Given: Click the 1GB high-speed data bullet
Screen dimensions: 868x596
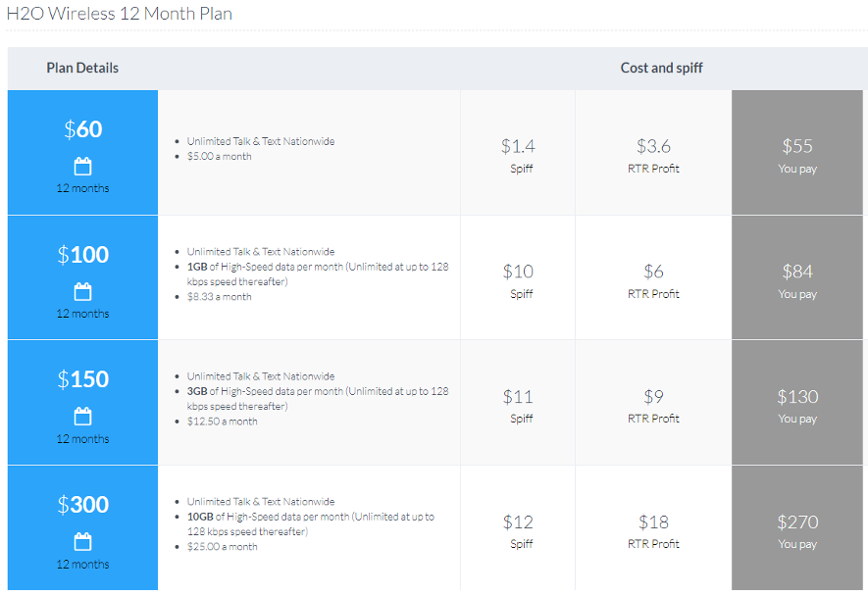Looking at the screenshot, I should [318, 273].
